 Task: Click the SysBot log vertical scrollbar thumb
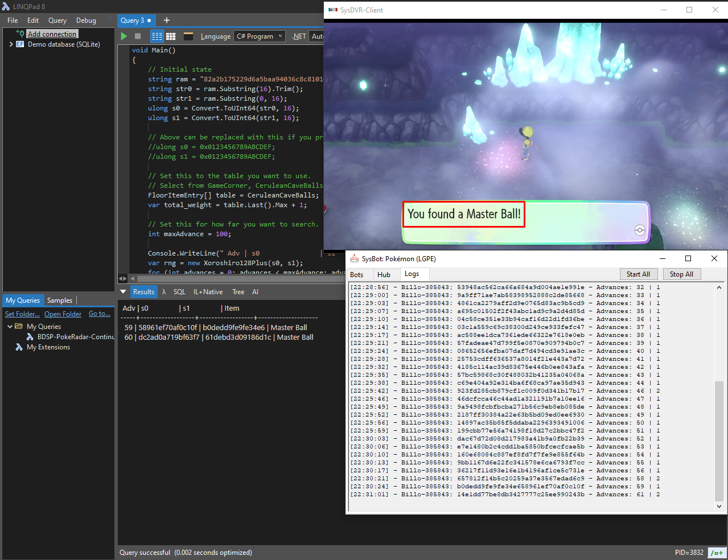[x=719, y=442]
